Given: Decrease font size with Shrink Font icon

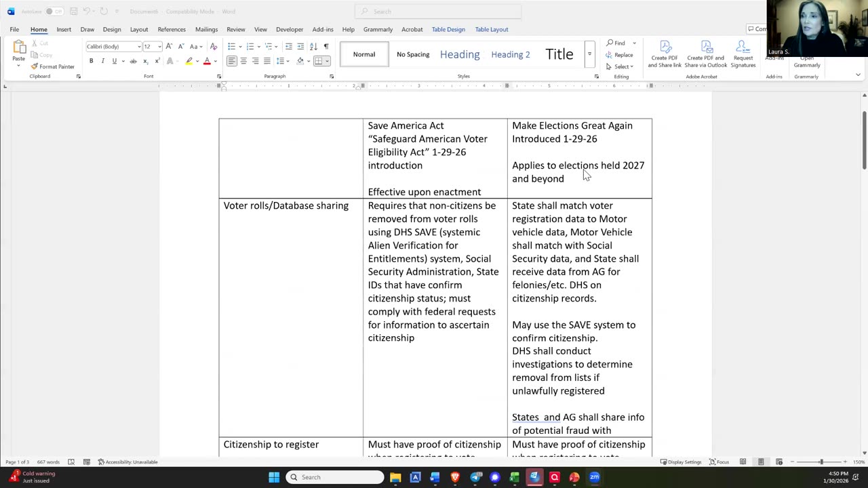Looking at the screenshot, I should pos(180,46).
